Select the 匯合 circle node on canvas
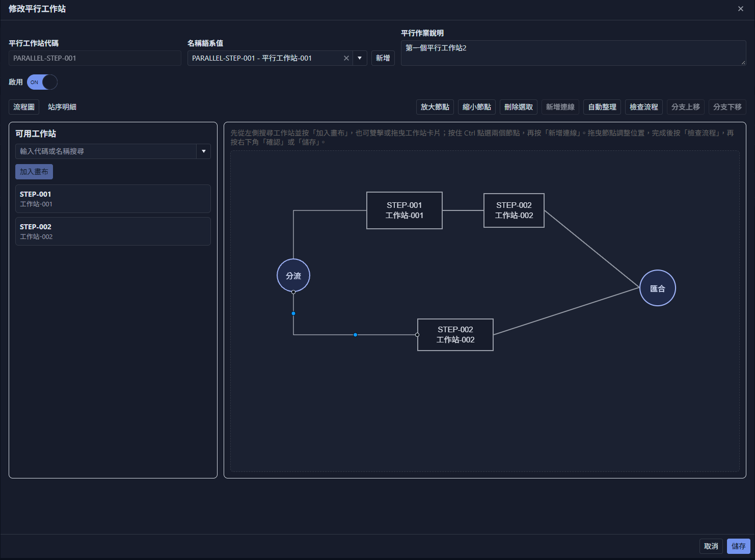755x560 pixels. click(x=658, y=288)
